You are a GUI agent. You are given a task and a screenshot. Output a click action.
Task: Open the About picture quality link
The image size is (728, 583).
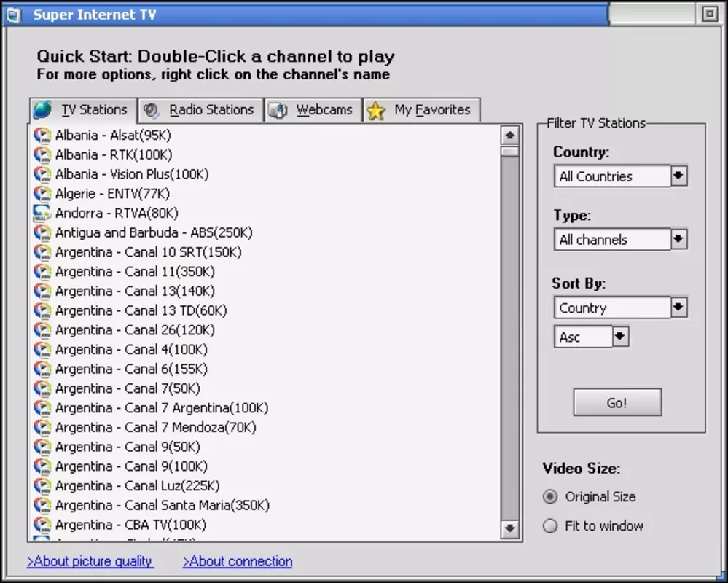click(x=90, y=561)
